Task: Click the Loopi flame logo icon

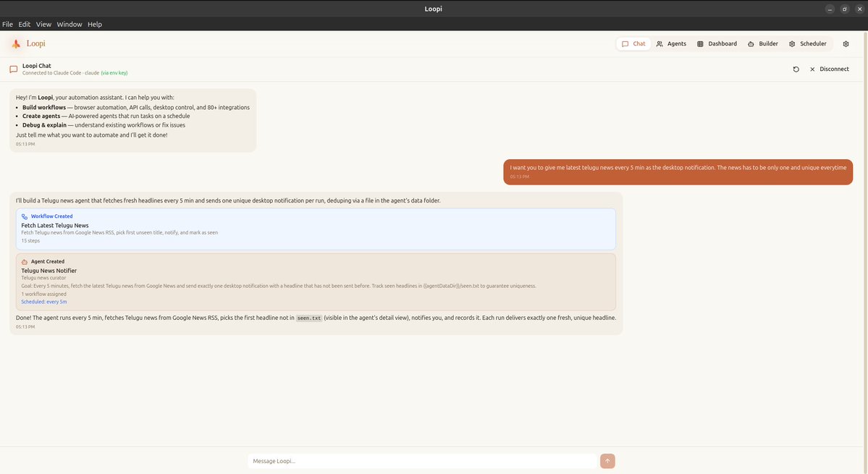Action: 16,43
